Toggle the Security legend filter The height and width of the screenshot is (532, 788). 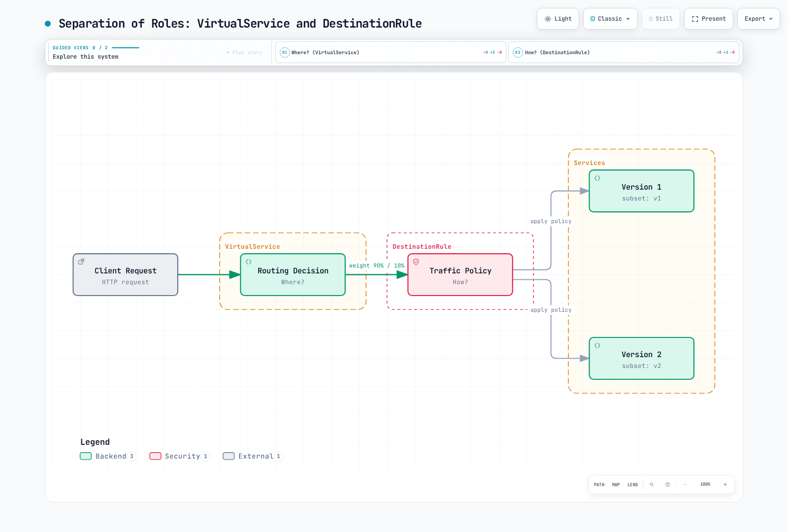[x=180, y=456]
